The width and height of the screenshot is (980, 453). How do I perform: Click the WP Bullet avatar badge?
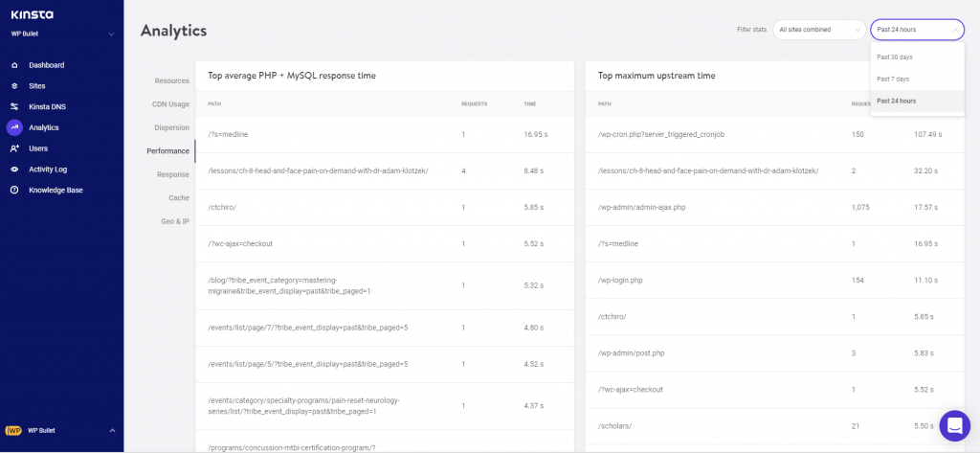point(13,430)
